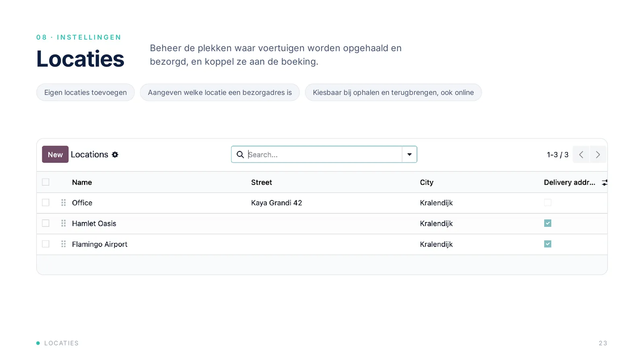Screen dimensions: 644x362
Task: Open the Locations gear actions menu
Action: (x=115, y=154)
